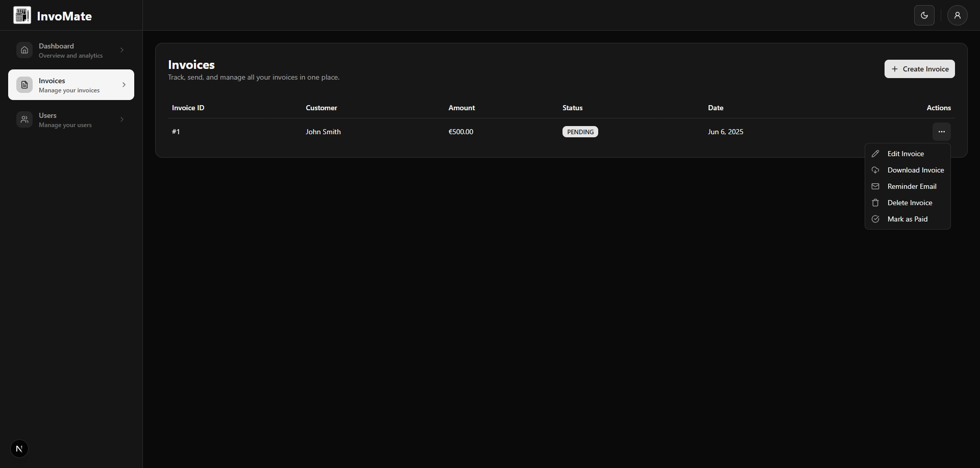Click the Users people icon in sidebar
980x468 pixels.
coord(24,119)
